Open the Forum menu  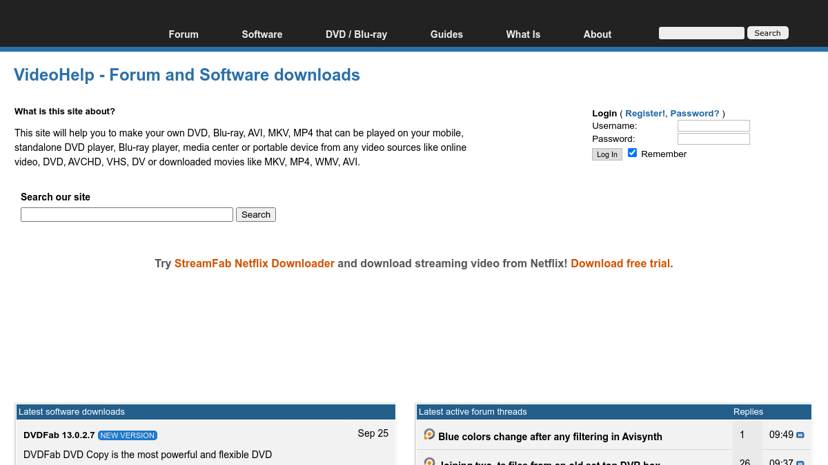(x=183, y=34)
